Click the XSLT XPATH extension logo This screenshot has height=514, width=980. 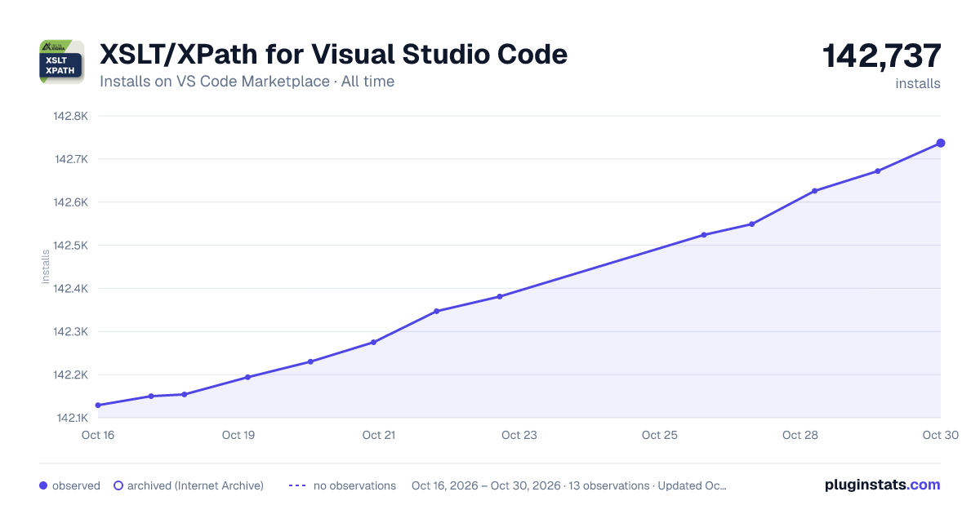click(x=62, y=61)
